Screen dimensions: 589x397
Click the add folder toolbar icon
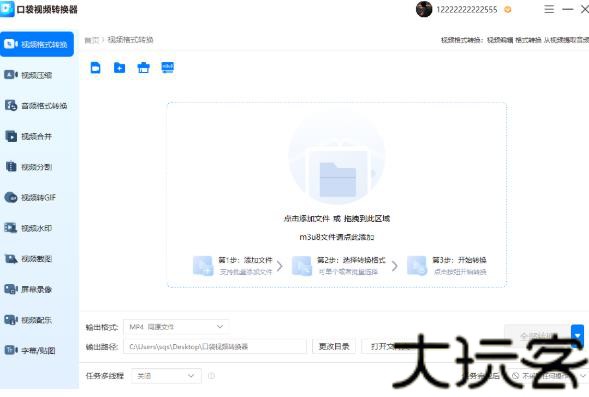pos(119,68)
